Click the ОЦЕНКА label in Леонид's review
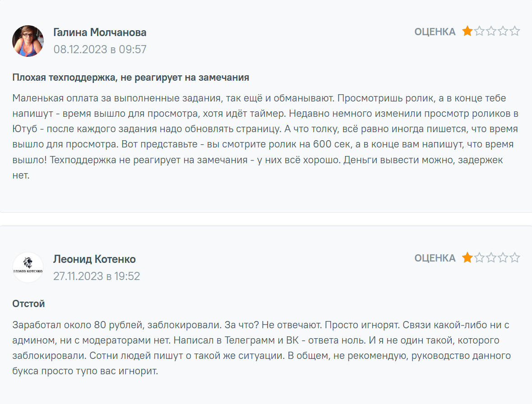This screenshot has height=404, width=532. point(435,258)
